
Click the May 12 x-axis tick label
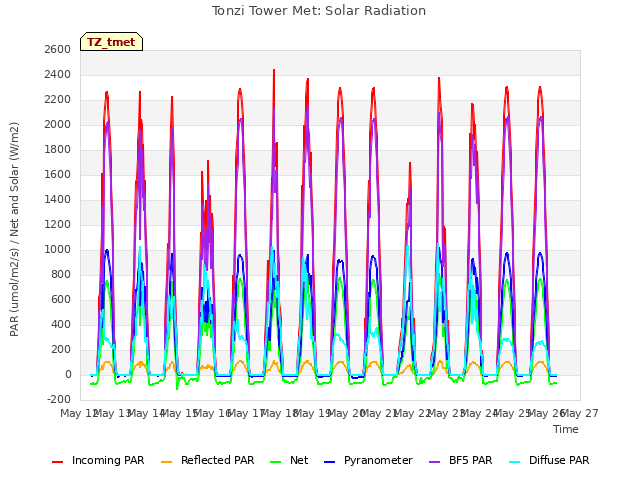tap(78, 413)
